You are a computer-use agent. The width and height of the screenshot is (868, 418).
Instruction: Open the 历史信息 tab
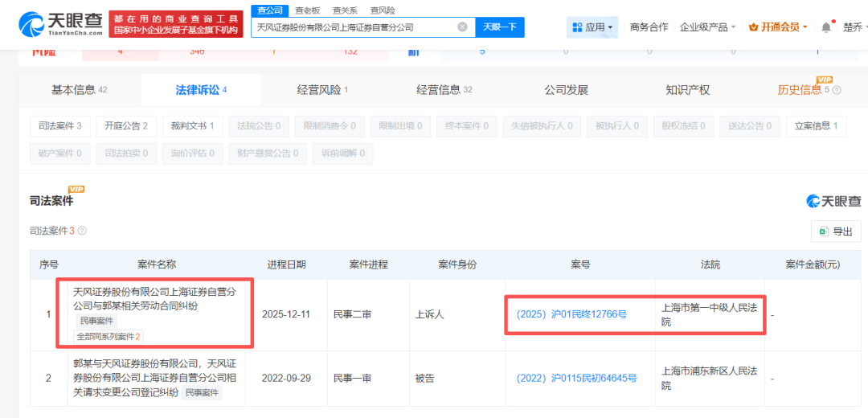coord(800,90)
